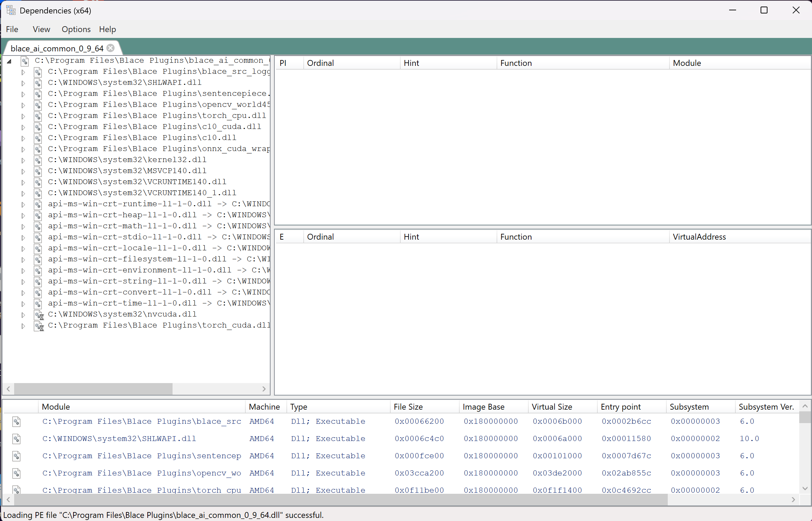The image size is (812, 521).
Task: Click the module list horizontal scrollbar thumb
Action: [341, 499]
